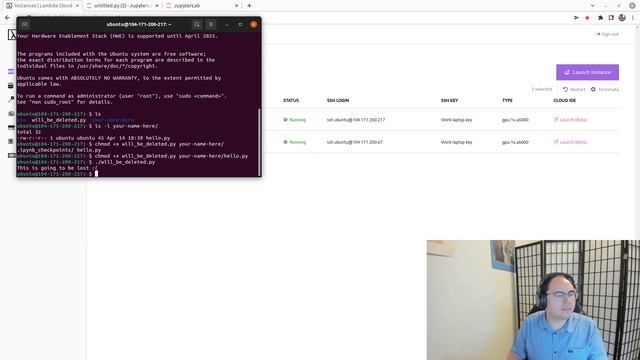The width and height of the screenshot is (640, 360).
Task: Click gpu type cell in 104.171.200.217 row
Action: [515, 120]
